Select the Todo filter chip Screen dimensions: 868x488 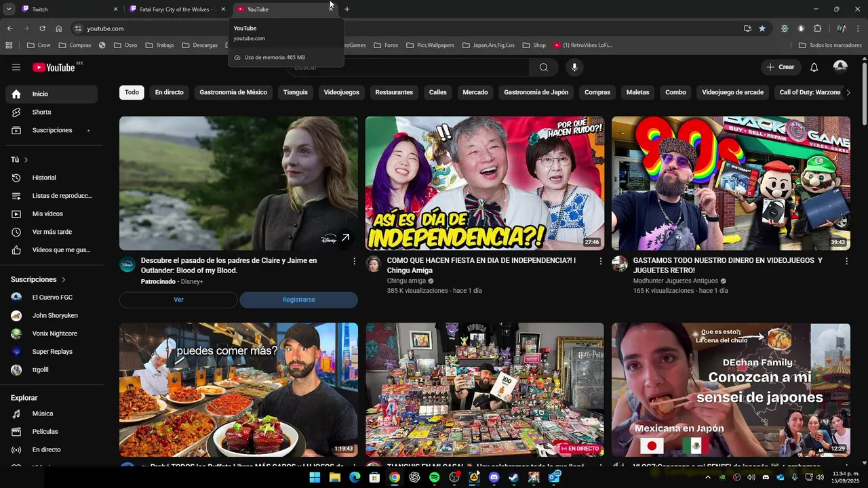[x=132, y=92]
